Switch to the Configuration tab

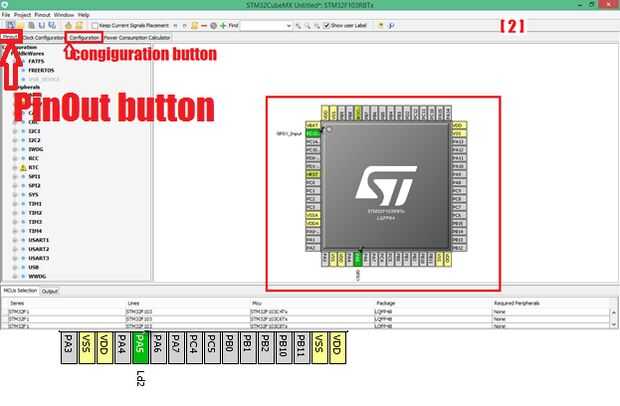tap(84, 38)
